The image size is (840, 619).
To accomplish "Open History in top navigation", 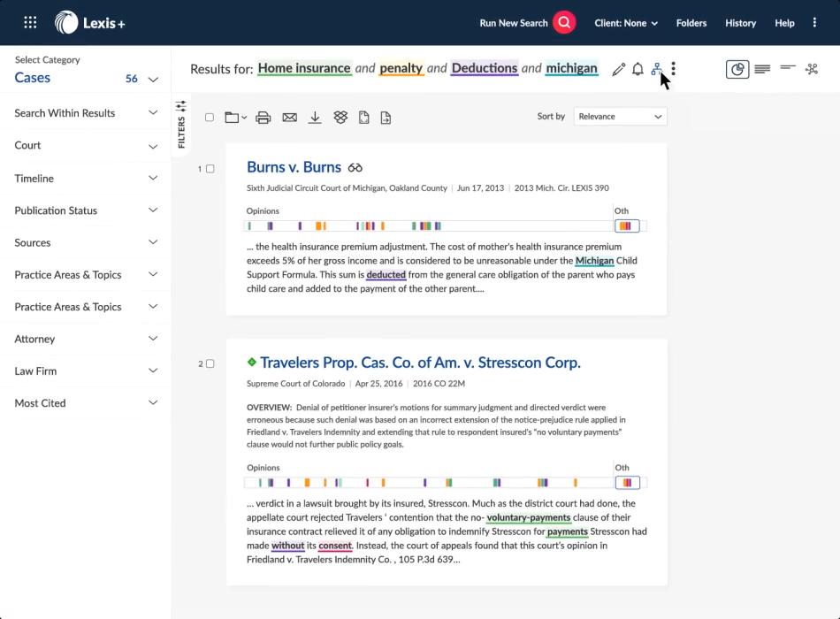I will (x=740, y=23).
